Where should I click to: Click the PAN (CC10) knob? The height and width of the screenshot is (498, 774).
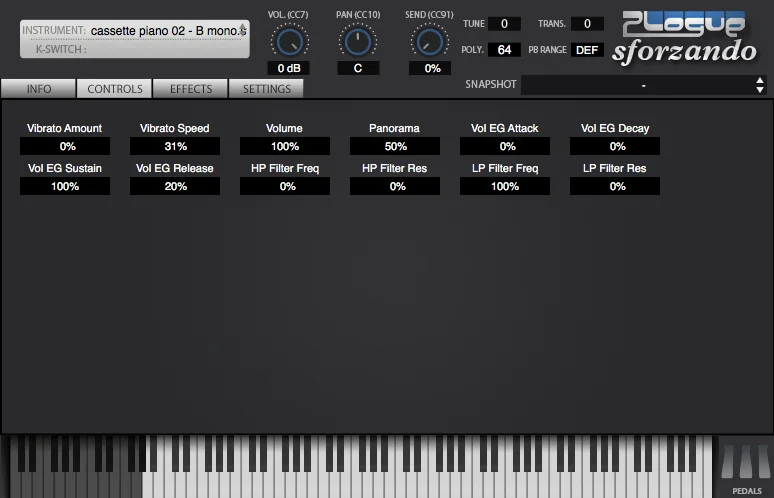[x=358, y=42]
